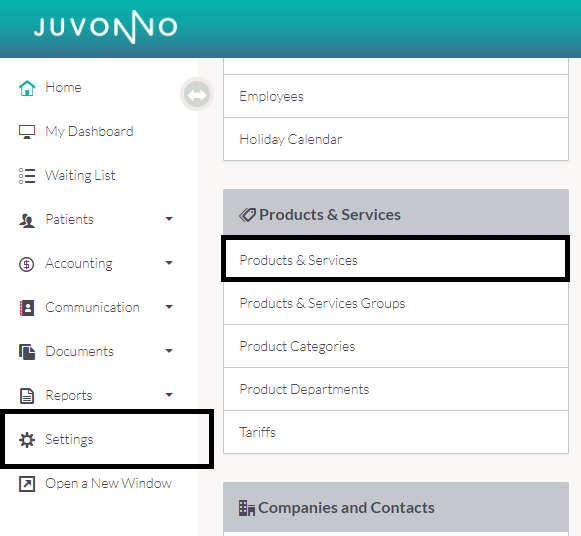
Task: Open Products & Services Groups
Action: pos(396,303)
